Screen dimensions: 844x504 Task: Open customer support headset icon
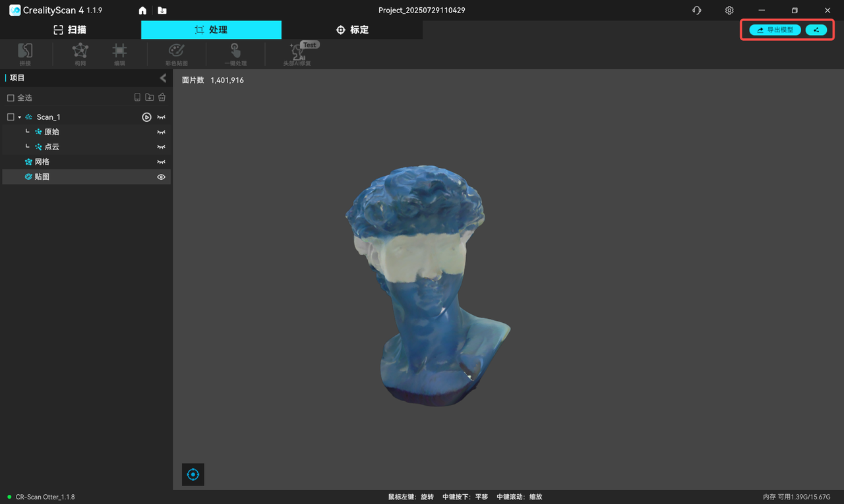(697, 11)
